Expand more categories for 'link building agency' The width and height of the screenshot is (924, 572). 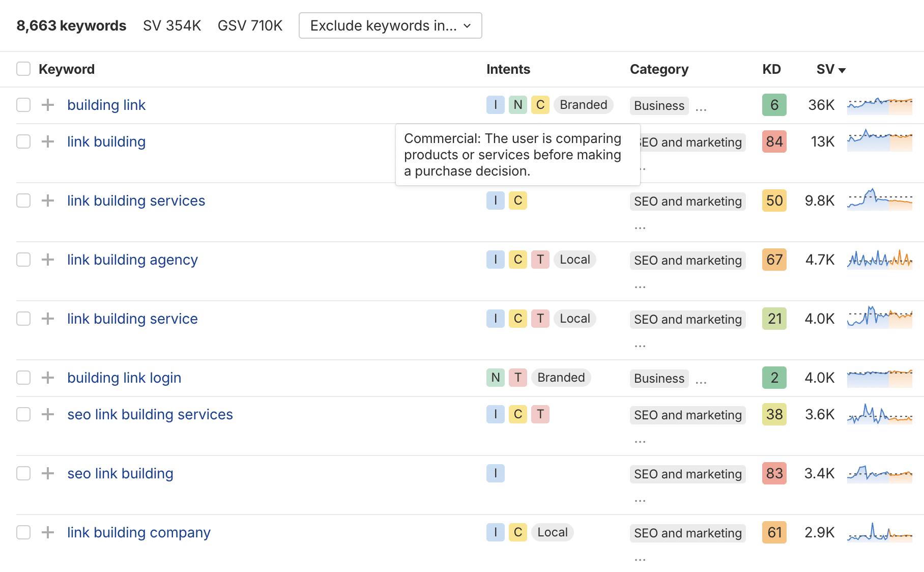point(640,287)
